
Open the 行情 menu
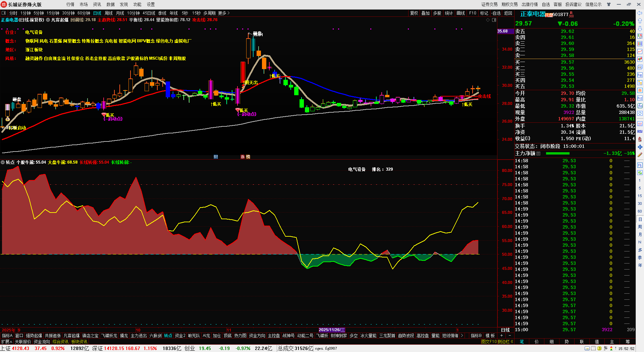tap(70, 4)
